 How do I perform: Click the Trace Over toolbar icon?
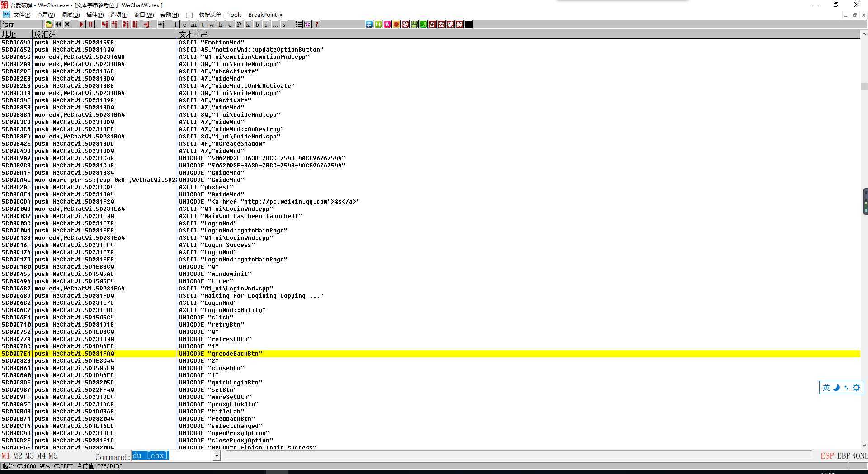point(135,24)
